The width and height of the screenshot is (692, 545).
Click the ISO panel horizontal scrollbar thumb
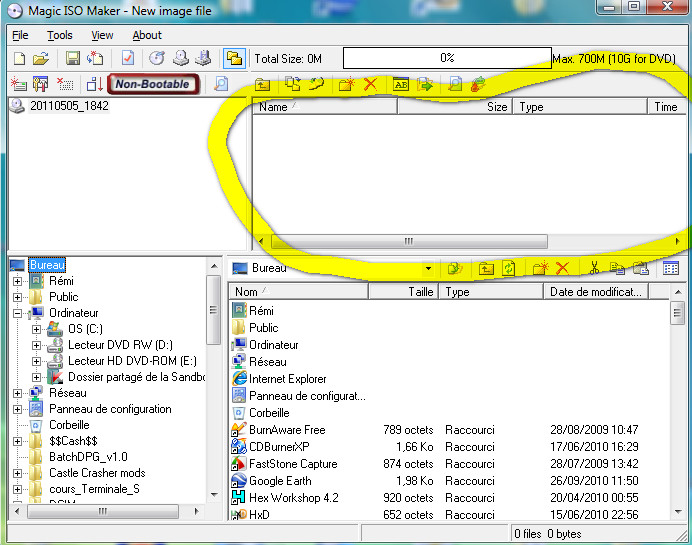409,241
